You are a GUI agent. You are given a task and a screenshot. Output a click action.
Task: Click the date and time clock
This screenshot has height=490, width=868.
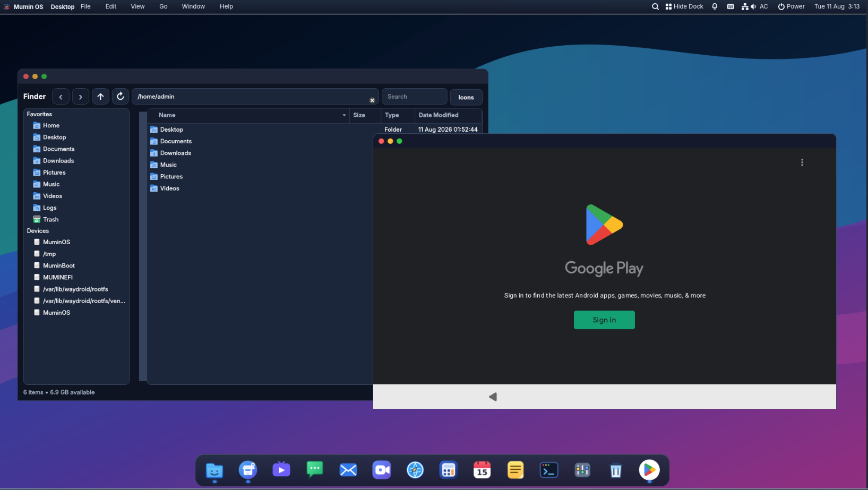pyautogui.click(x=837, y=6)
